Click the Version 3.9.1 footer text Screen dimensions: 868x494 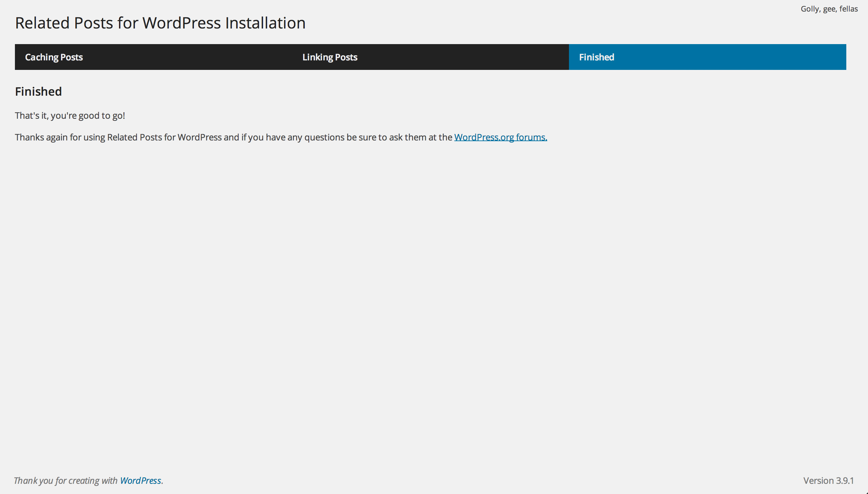coord(828,480)
